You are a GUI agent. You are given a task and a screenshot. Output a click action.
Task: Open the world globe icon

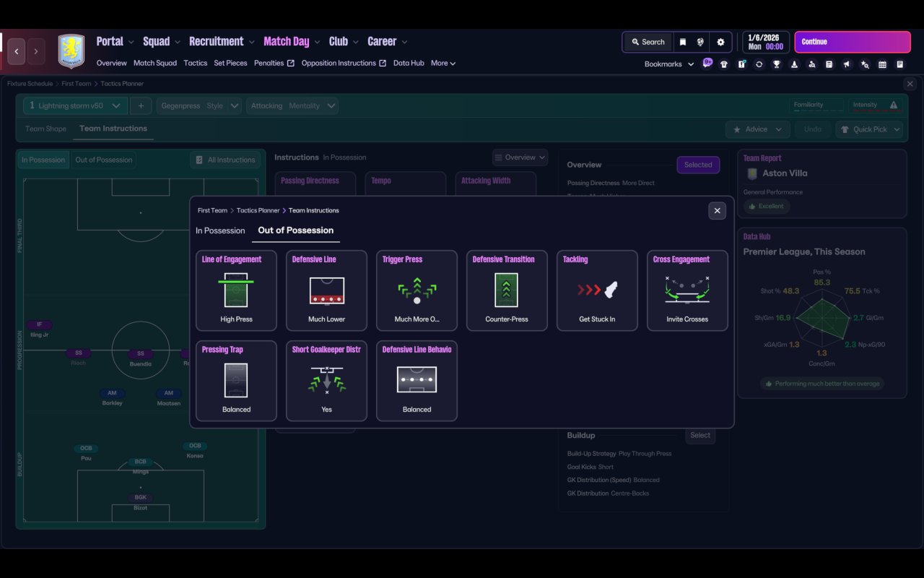click(700, 42)
